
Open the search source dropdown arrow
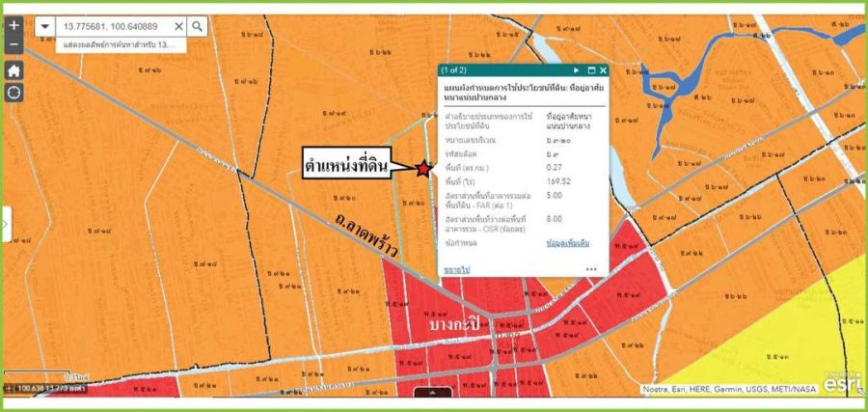pos(45,26)
